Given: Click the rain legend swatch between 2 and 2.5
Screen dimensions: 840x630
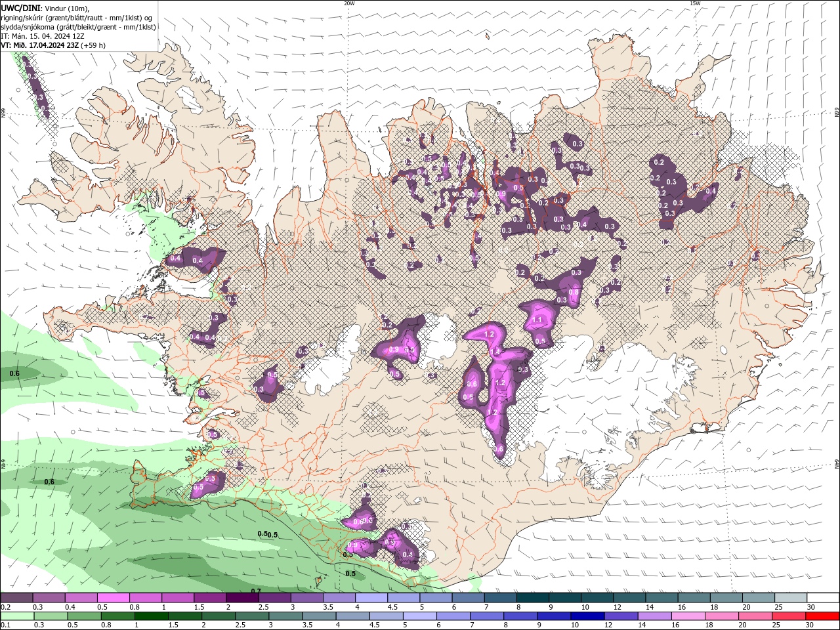Looking at the screenshot, I should 219,616.
